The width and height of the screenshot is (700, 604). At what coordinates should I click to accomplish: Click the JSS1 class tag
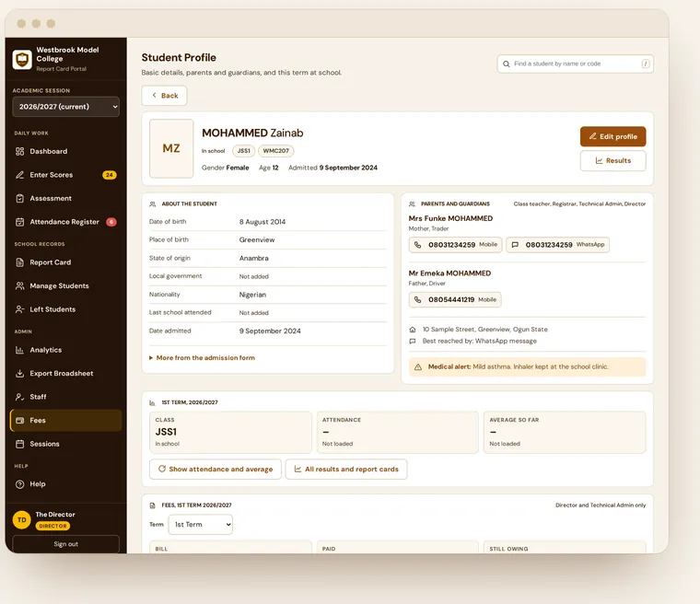pyautogui.click(x=244, y=151)
